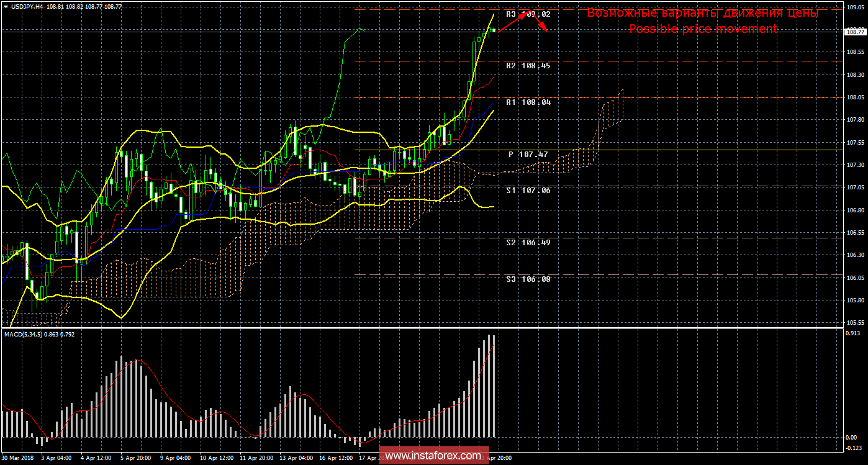Click the 5 Apr 20:00 time label
Image resolution: width=868 pixels, height=465 pixels.
[x=135, y=458]
